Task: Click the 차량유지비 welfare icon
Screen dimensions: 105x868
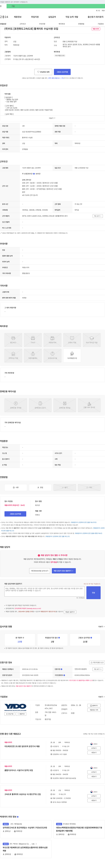Action: pos(52,340)
